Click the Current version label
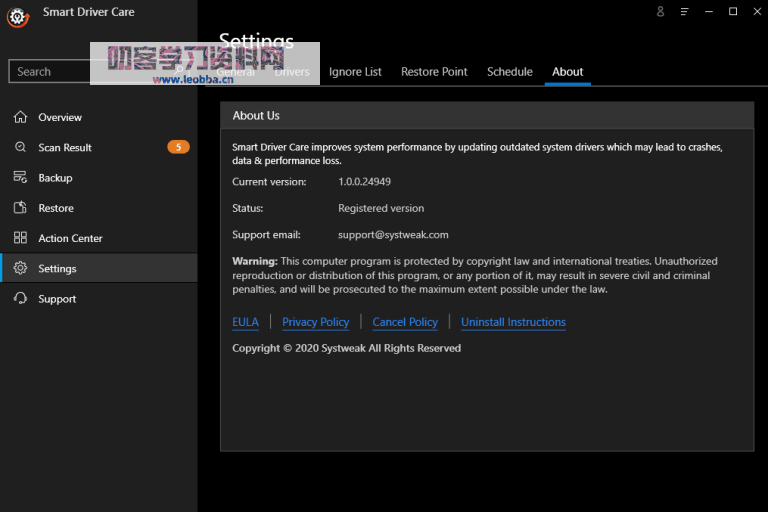Image resolution: width=768 pixels, height=512 pixels. click(269, 182)
